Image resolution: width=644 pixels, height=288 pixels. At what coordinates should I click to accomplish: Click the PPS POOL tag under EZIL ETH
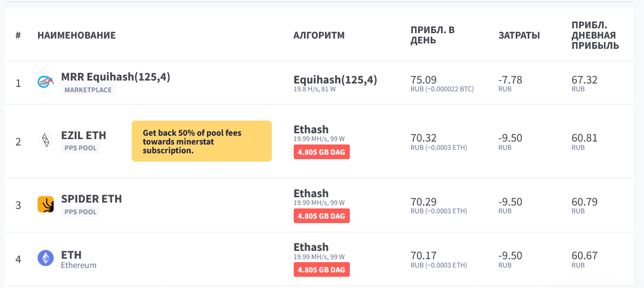click(80, 148)
